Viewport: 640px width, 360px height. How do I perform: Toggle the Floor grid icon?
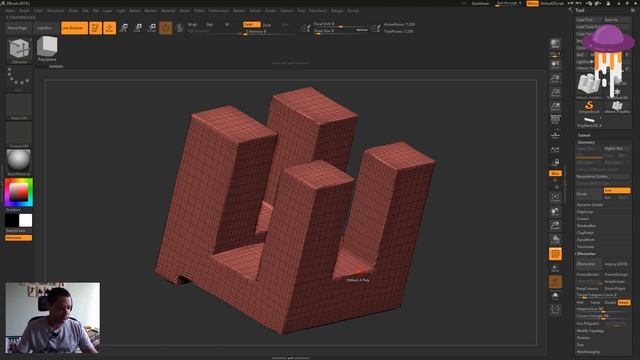pyautogui.click(x=555, y=134)
